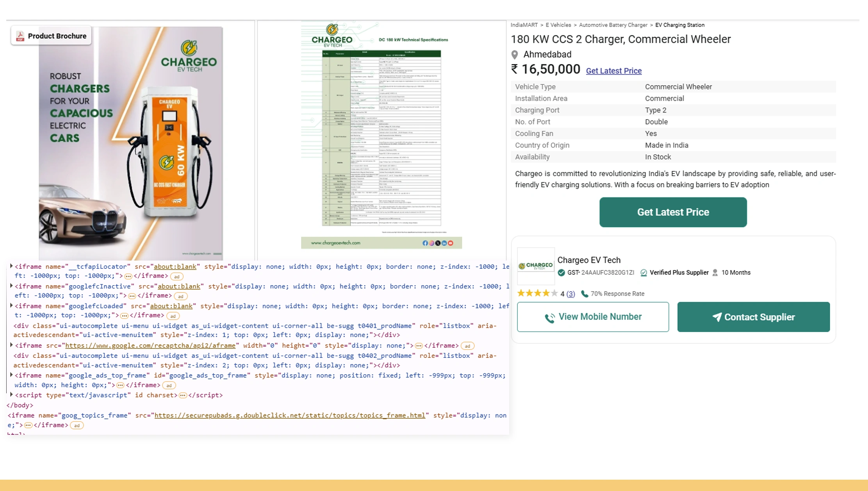Screen dimensions: 868x491
Task: Click the paper-plane icon on Contact Supplier
Action: tap(718, 317)
